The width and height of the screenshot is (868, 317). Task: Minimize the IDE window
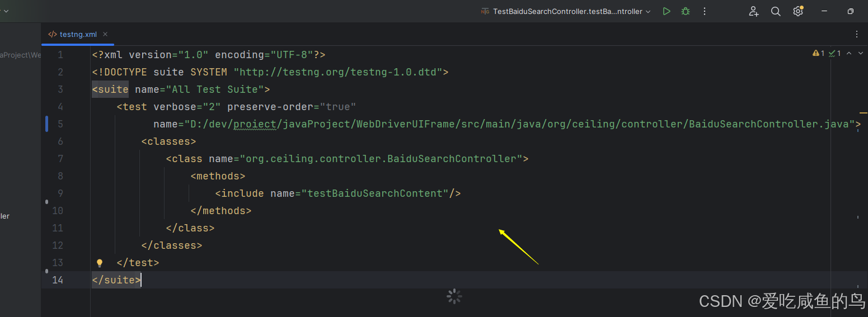[x=824, y=11]
